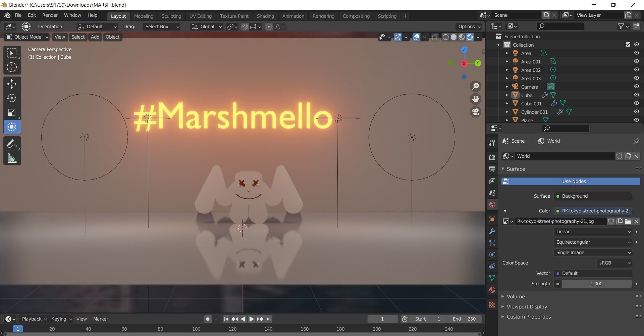
Task: Toggle proportional editing in header
Action: [269, 27]
